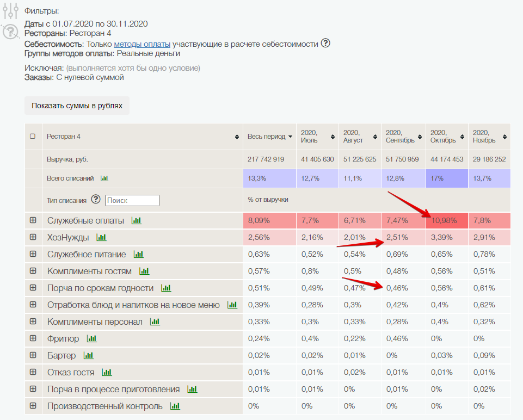Image resolution: width=523 pixels, height=420 pixels.
Task: Click help icon next to себестоимости
Action: click(325, 43)
